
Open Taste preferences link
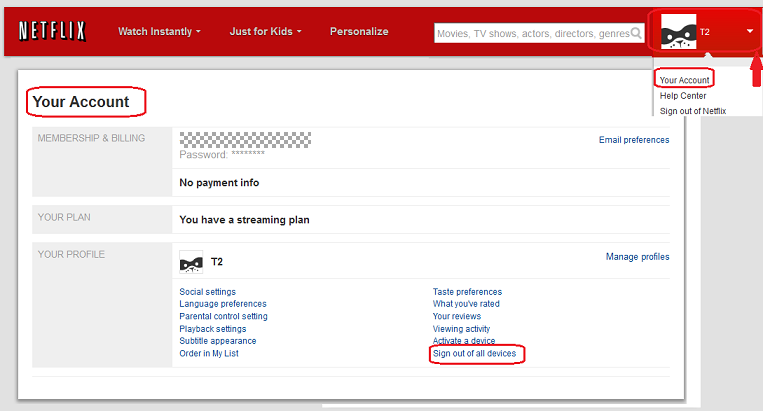pos(466,291)
